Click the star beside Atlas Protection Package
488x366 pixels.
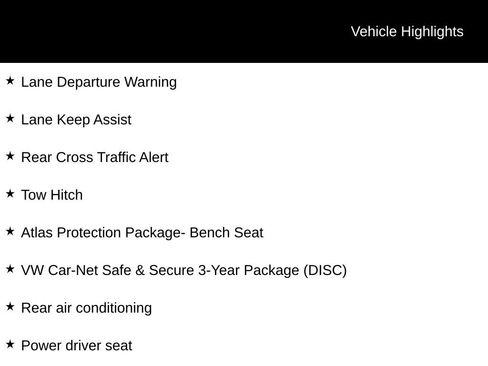[x=10, y=231]
